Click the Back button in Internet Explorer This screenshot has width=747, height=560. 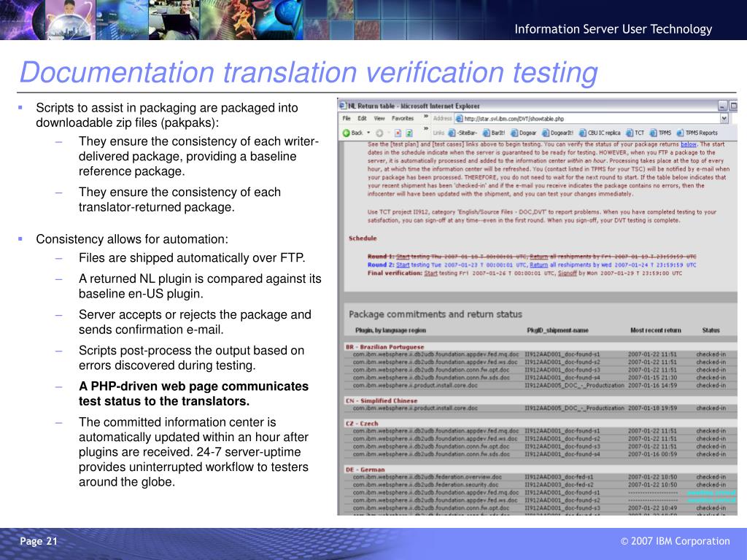coord(352,133)
